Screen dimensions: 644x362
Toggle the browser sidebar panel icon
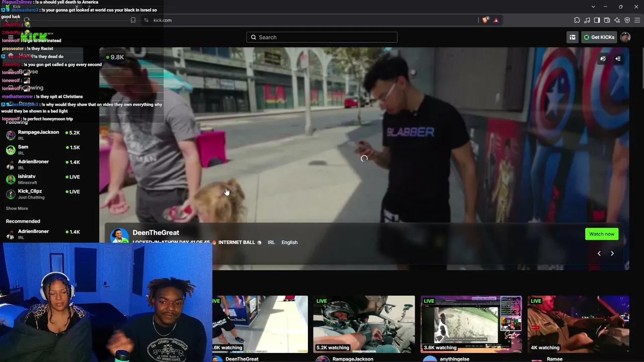point(597,20)
